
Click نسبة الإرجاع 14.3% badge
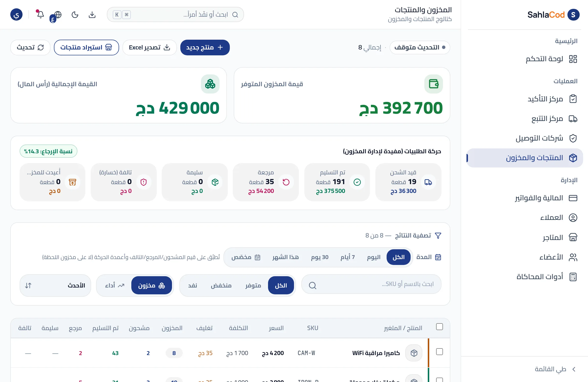(49, 151)
